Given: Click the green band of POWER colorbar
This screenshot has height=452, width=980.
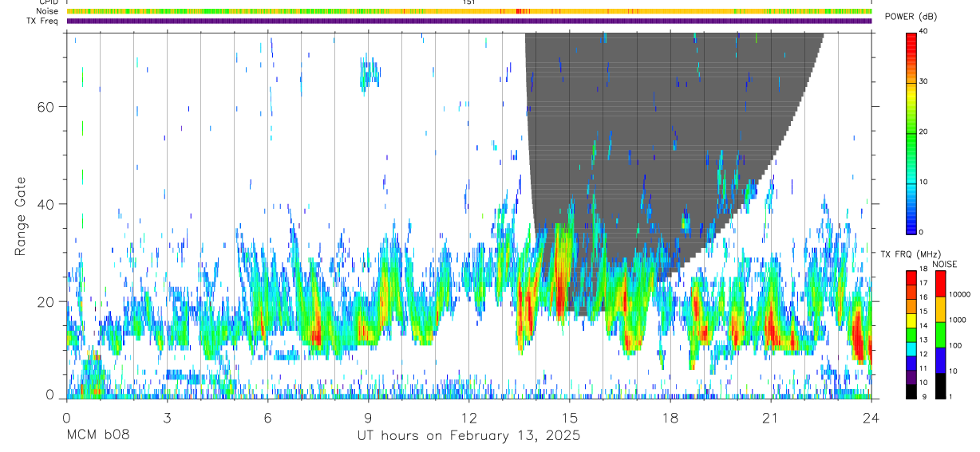Looking at the screenshot, I should [911, 132].
